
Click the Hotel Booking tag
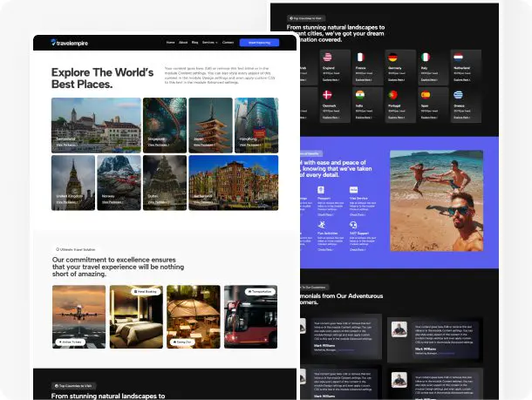(x=145, y=292)
